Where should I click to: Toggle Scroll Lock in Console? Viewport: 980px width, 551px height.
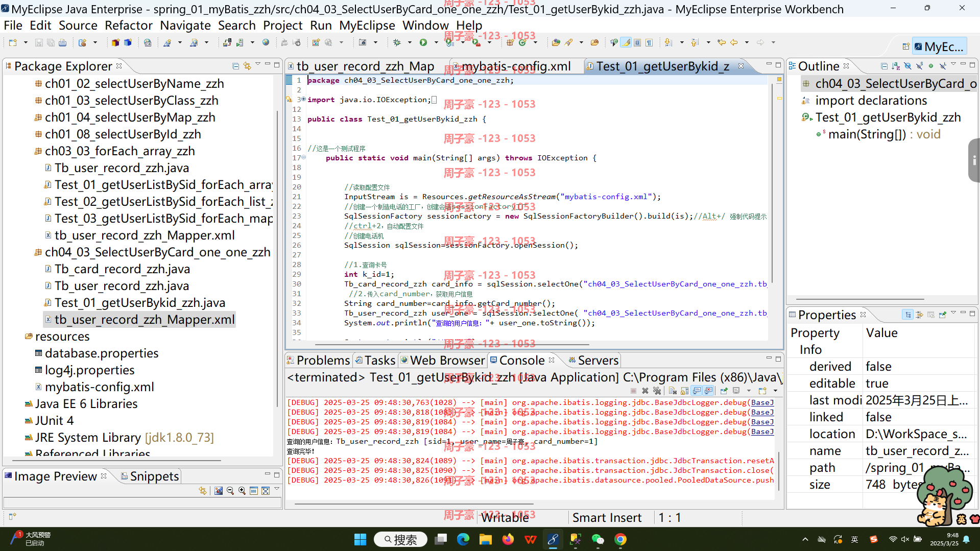[685, 391]
